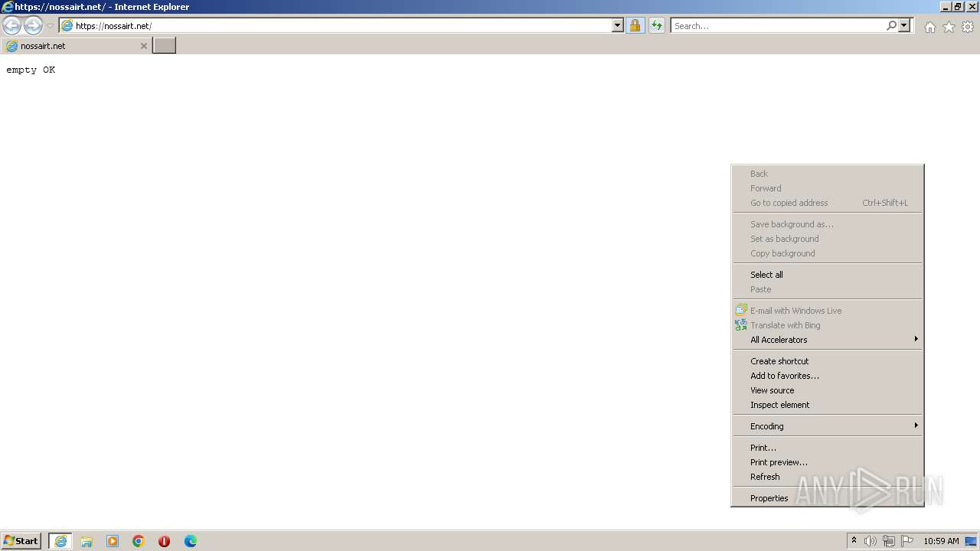This screenshot has height=551, width=980.
Task: Click into the Search box
Action: click(778, 26)
